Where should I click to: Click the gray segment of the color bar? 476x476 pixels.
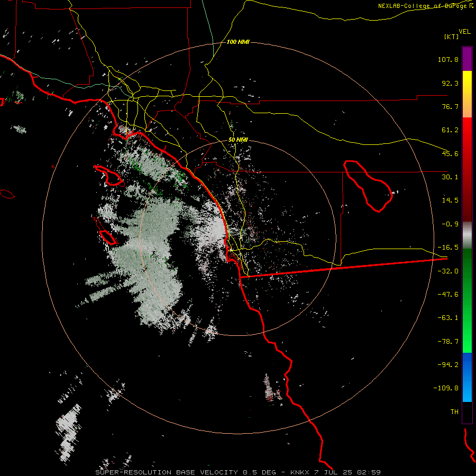point(467,235)
